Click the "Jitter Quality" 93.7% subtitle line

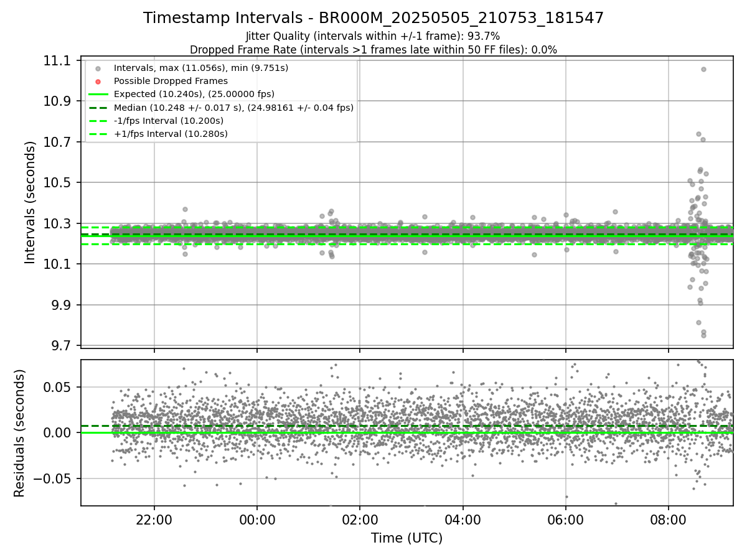374,36
